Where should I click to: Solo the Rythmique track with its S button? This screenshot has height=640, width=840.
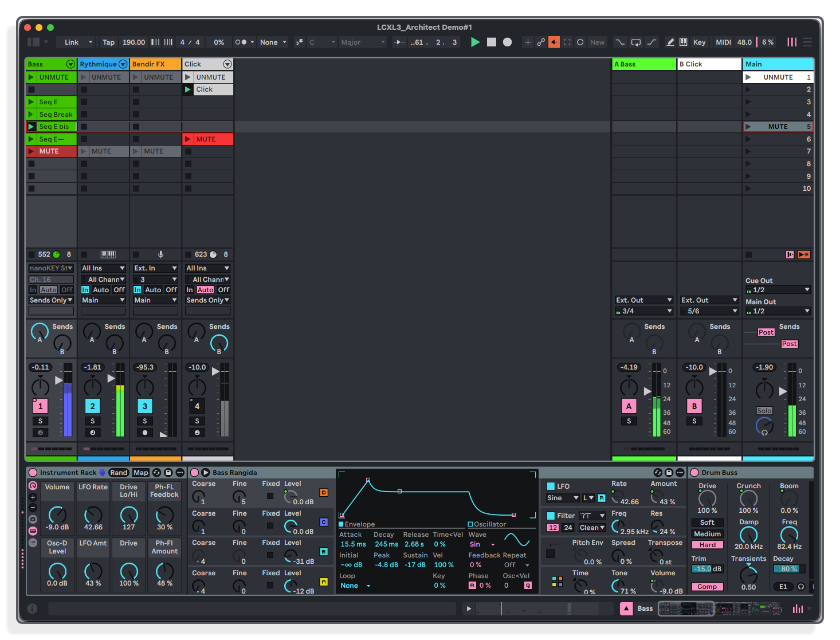coord(92,421)
